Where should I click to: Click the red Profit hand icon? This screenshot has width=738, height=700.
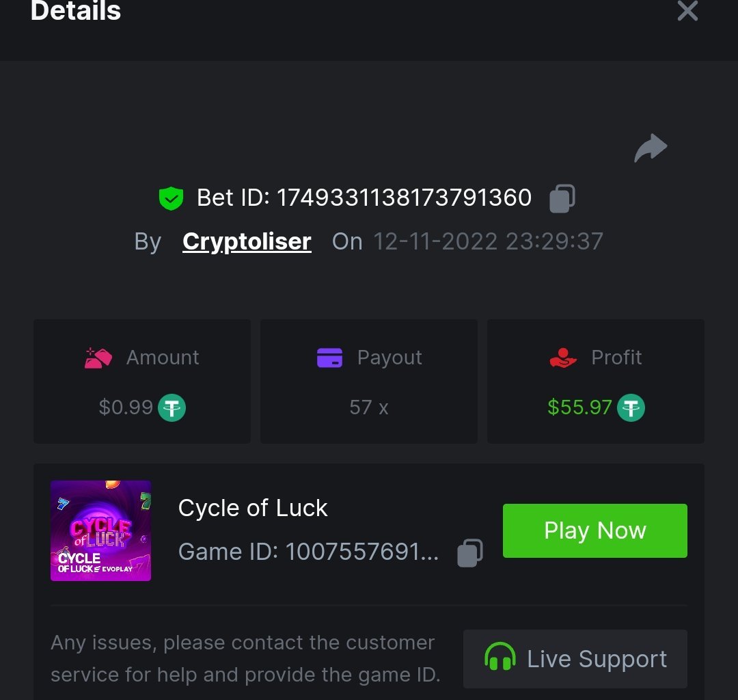click(563, 358)
